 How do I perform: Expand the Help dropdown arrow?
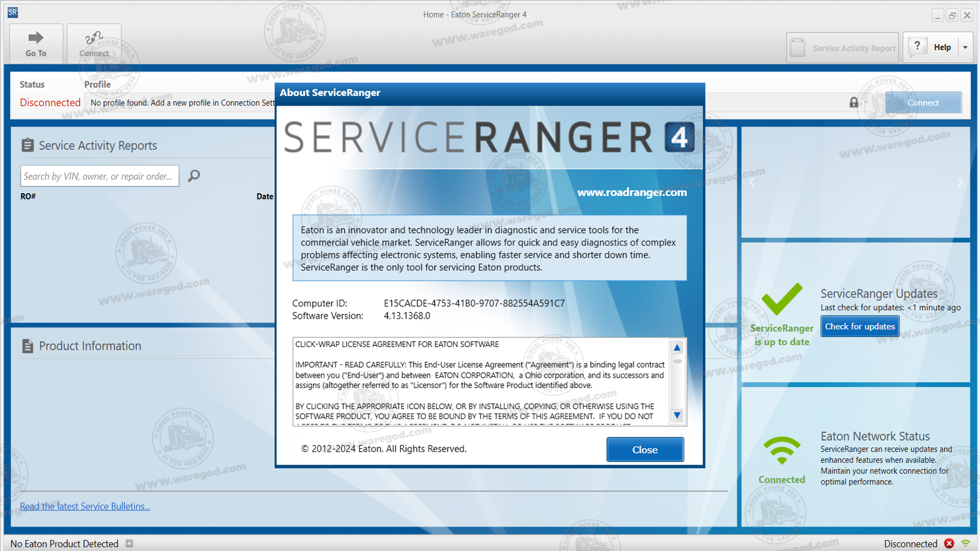tap(965, 47)
